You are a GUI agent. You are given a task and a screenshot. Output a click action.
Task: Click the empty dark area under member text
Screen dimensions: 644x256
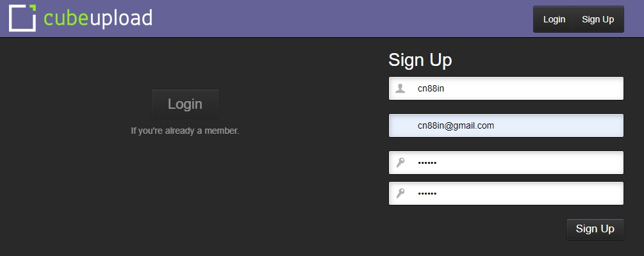185,192
